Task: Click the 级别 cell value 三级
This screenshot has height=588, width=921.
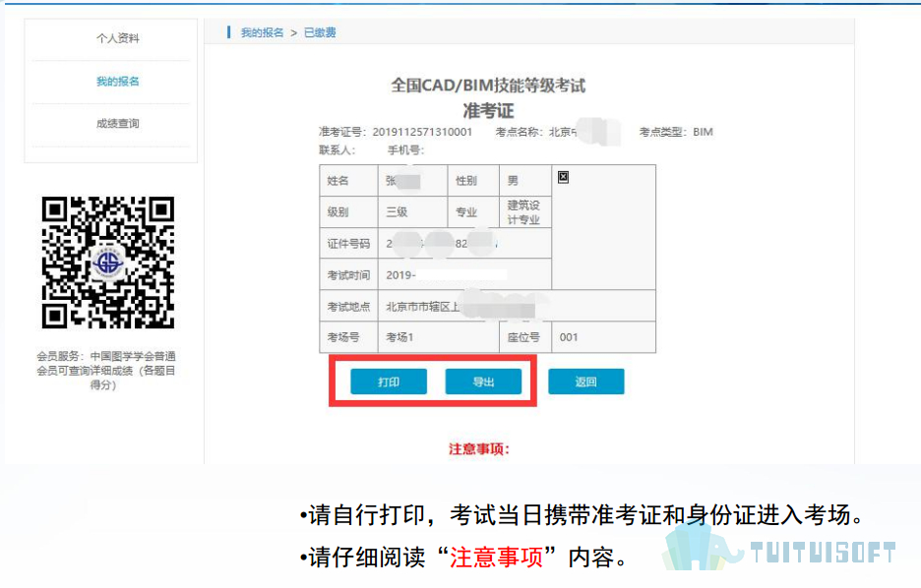Action: pyautogui.click(x=398, y=212)
